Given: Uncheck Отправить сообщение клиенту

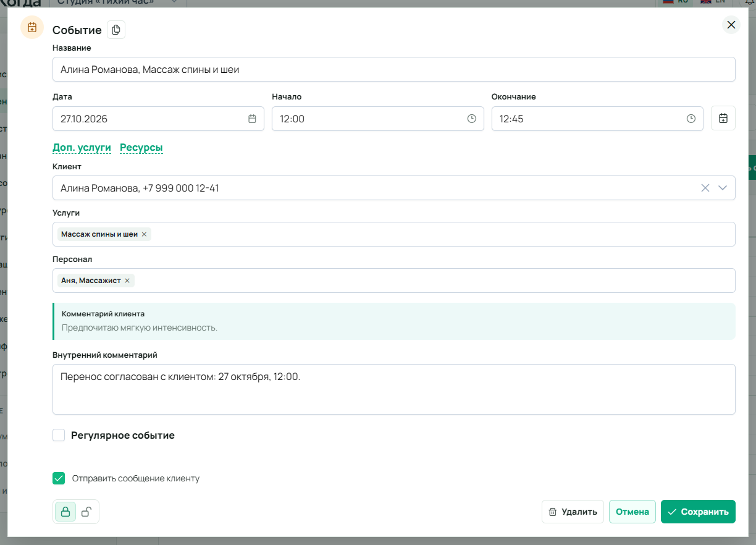Looking at the screenshot, I should coord(59,478).
